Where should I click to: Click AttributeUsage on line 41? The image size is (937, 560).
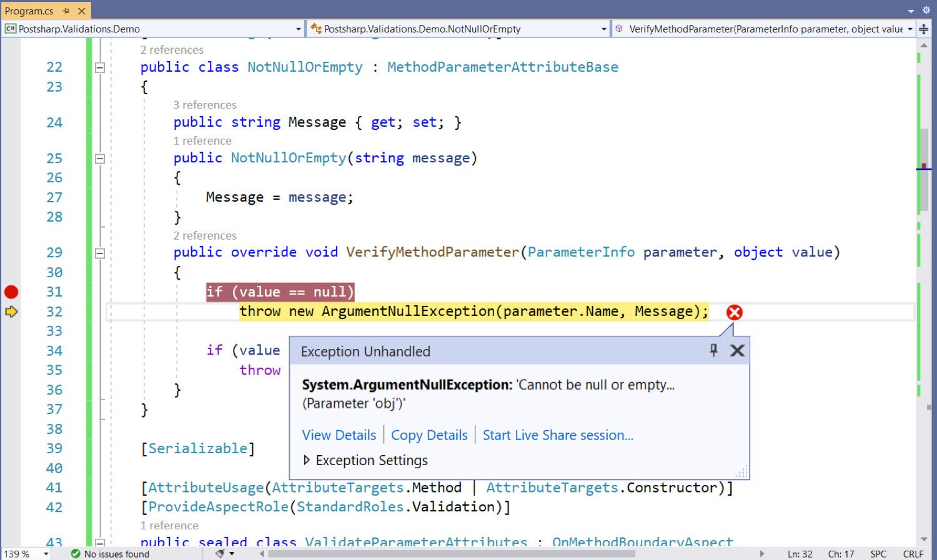206,488
